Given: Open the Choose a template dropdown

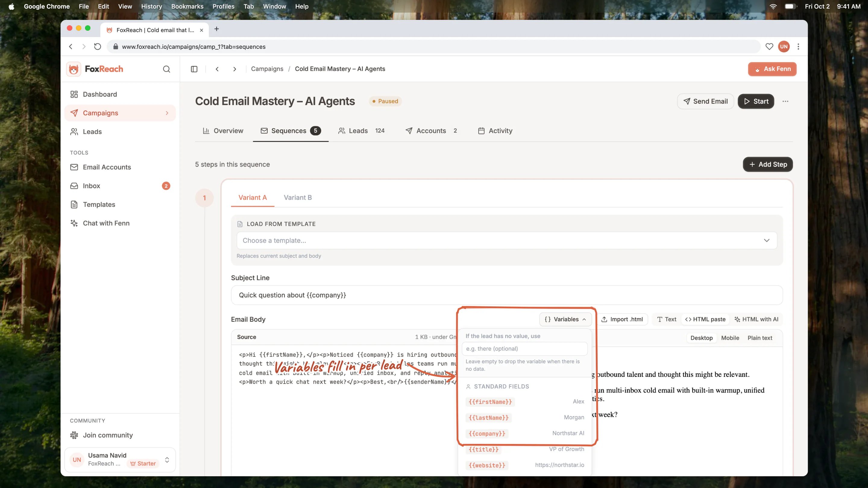Looking at the screenshot, I should pyautogui.click(x=507, y=240).
